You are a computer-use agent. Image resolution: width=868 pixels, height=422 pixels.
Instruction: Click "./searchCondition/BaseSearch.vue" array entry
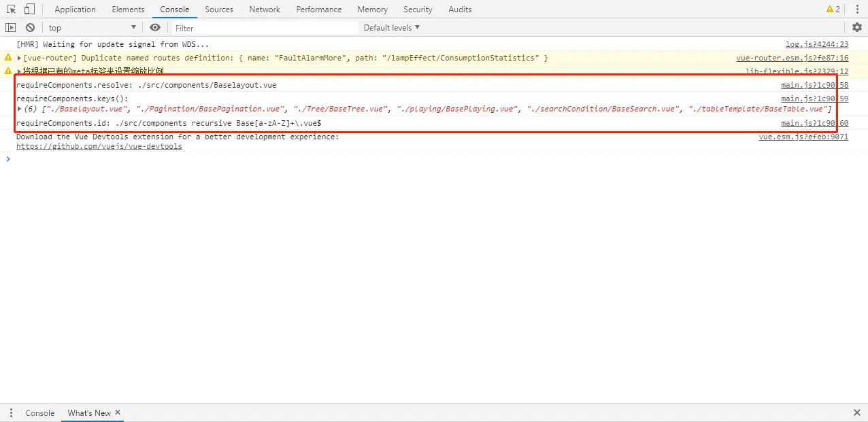click(603, 109)
